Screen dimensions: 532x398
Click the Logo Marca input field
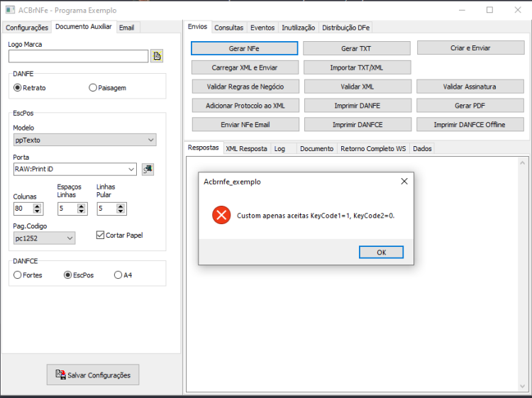pos(78,56)
